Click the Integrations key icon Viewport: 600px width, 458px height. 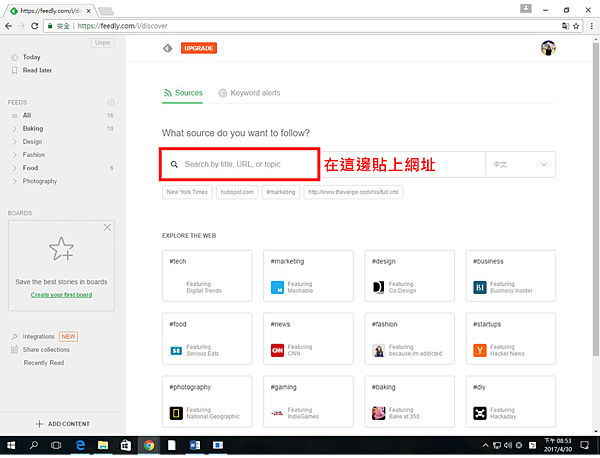click(15, 337)
